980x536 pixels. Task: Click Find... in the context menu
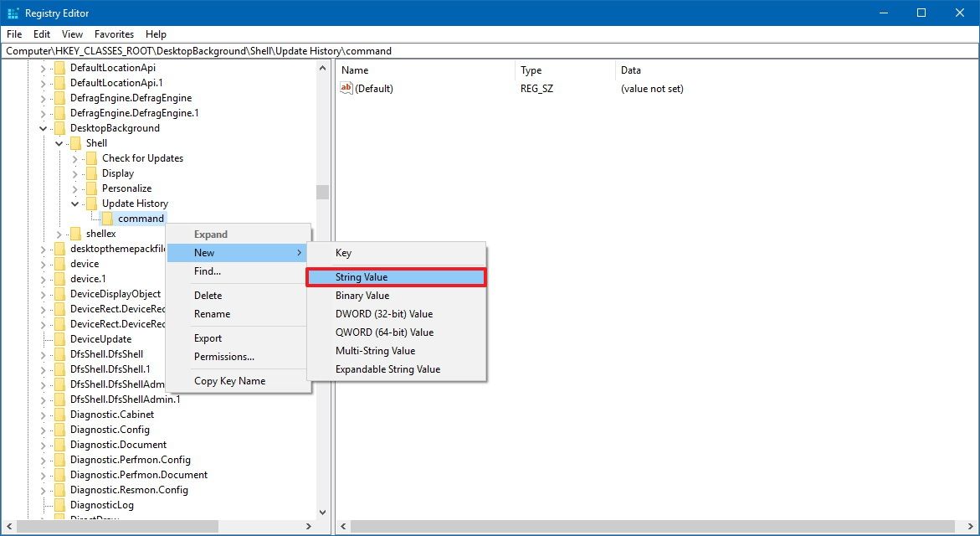(206, 271)
